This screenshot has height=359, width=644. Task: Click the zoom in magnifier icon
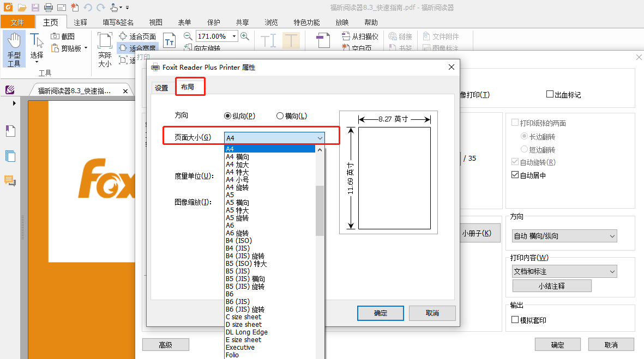click(x=245, y=36)
